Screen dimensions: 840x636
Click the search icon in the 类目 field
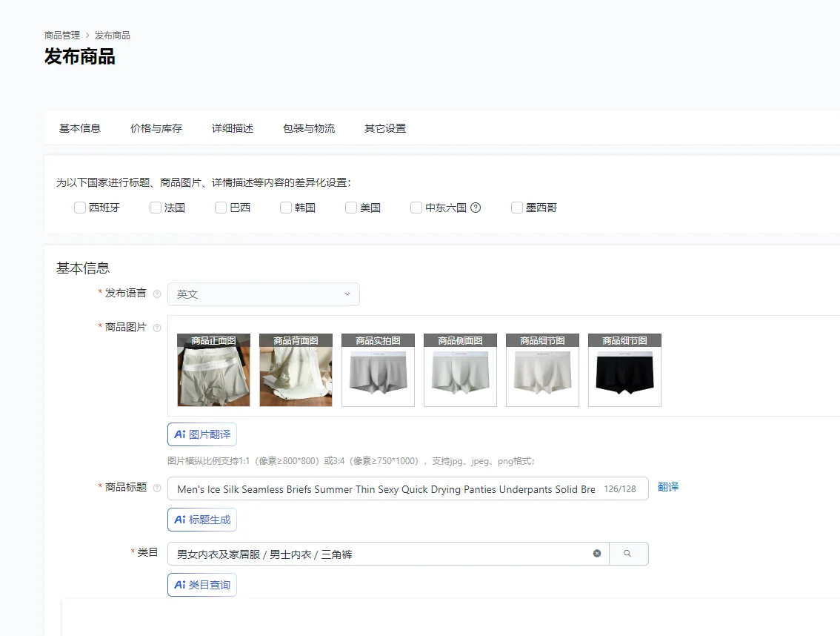click(628, 554)
